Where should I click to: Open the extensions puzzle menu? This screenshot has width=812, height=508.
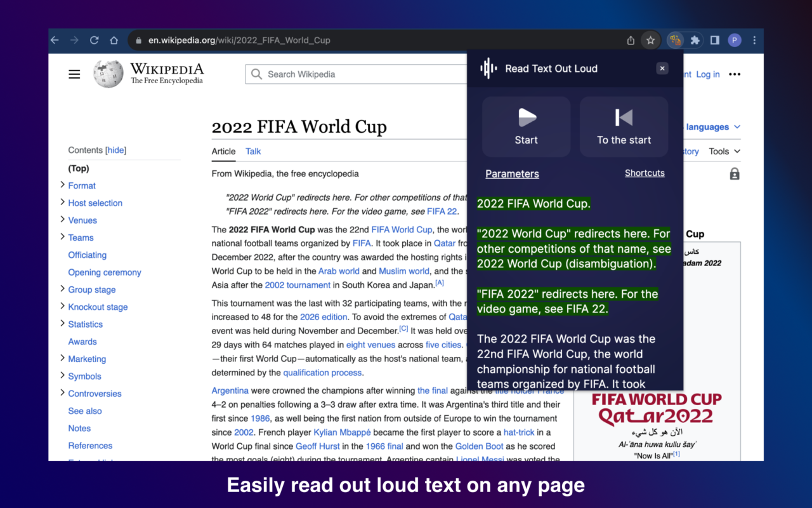point(695,40)
